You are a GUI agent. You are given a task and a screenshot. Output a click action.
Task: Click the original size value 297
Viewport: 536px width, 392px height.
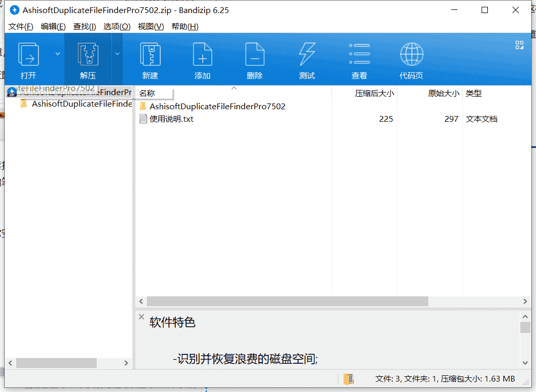coord(451,119)
